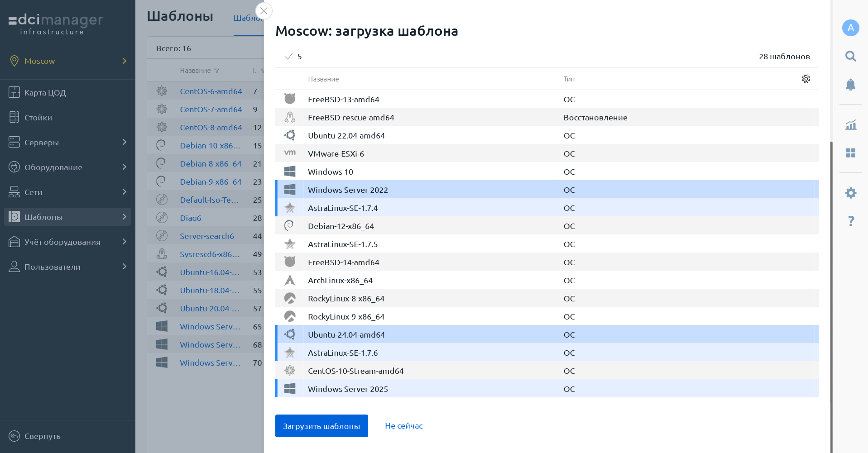868x453 pixels.
Task: Expand the Оборудование menu section
Action: click(x=68, y=167)
